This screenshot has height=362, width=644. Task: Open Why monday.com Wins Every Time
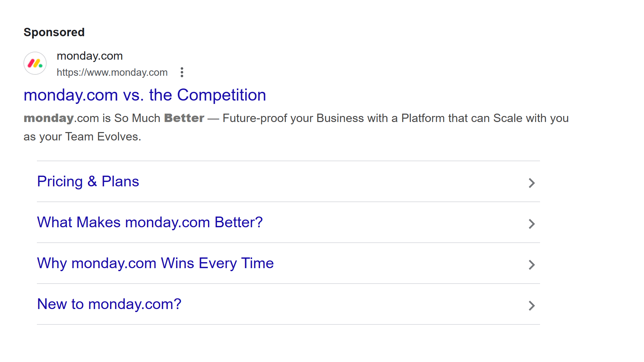pyautogui.click(x=155, y=263)
